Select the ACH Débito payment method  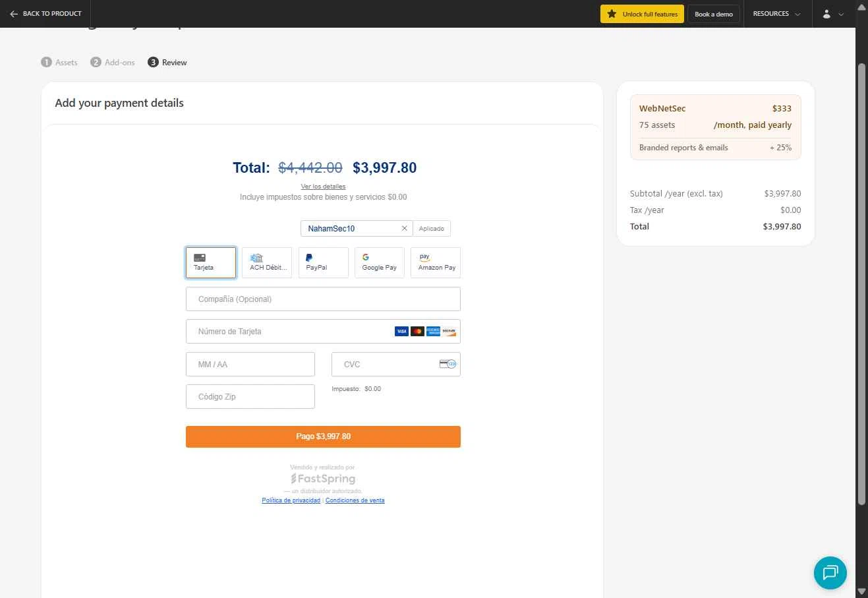267,262
